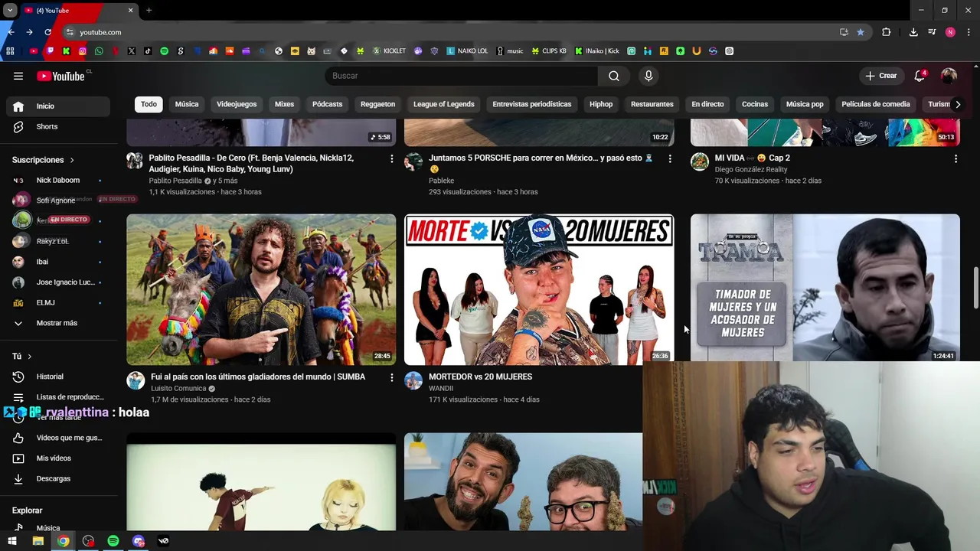
Task: Open the X (Twitter) bookmark
Action: tap(132, 51)
